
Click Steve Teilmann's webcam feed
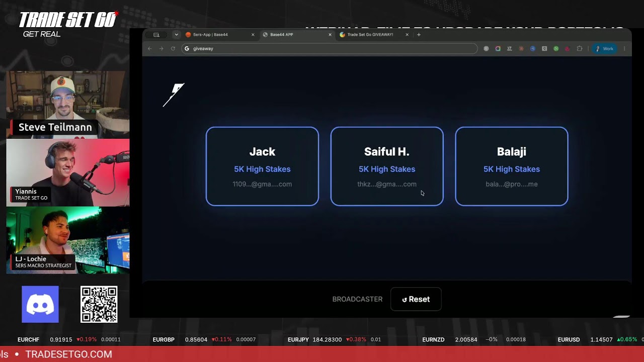[x=68, y=104]
